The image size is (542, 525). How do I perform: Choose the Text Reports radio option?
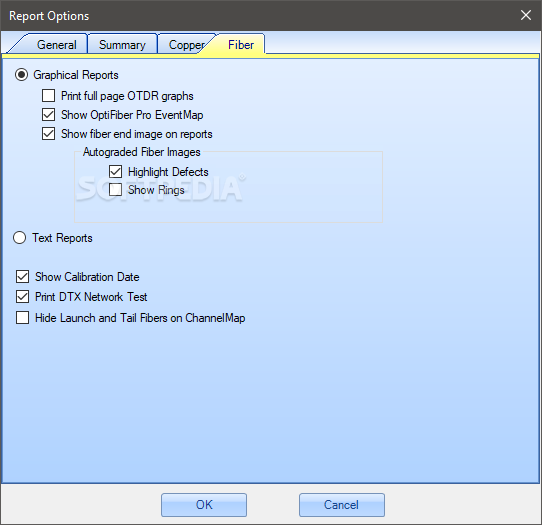click(x=19, y=237)
